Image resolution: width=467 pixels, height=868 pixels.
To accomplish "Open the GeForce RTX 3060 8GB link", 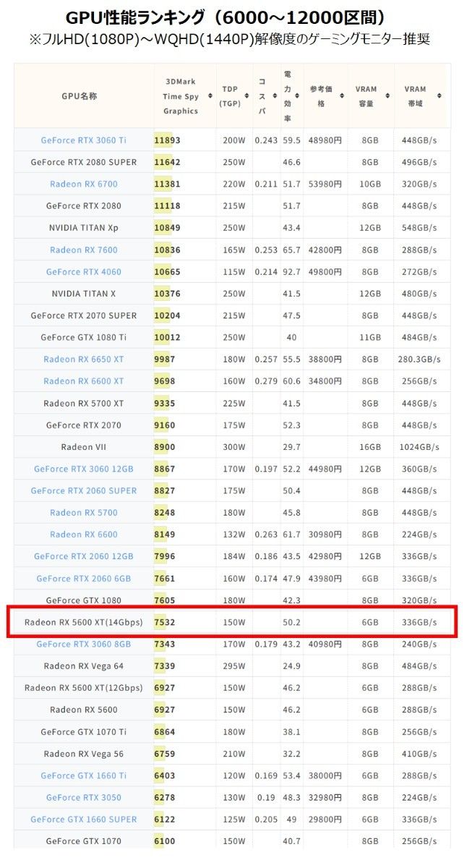I will (84, 644).
